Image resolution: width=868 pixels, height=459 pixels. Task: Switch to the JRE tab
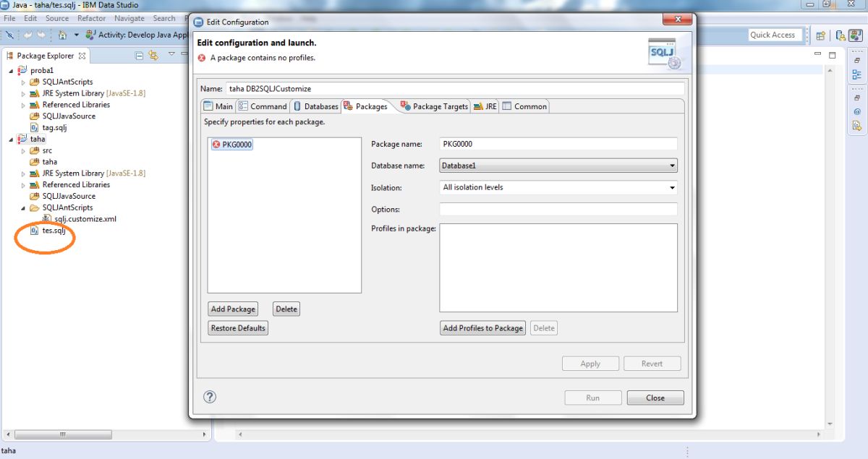485,106
